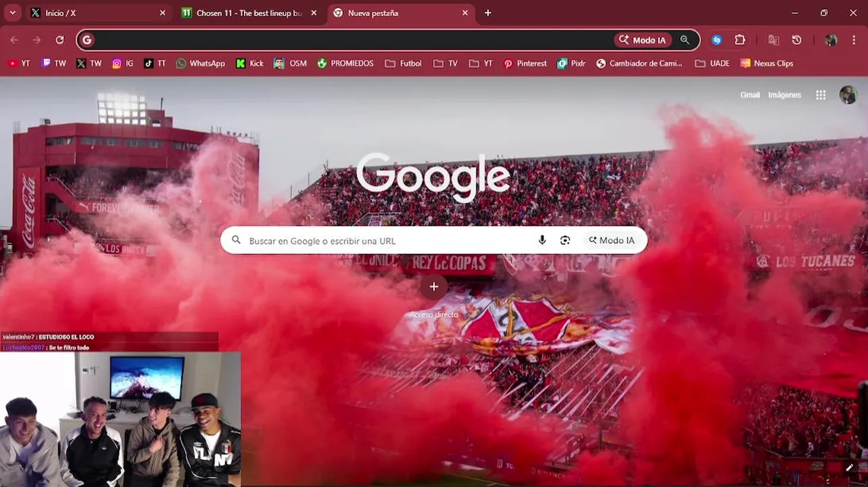The height and width of the screenshot is (487, 868).
Task: Open the Google apps grid
Action: pos(821,95)
